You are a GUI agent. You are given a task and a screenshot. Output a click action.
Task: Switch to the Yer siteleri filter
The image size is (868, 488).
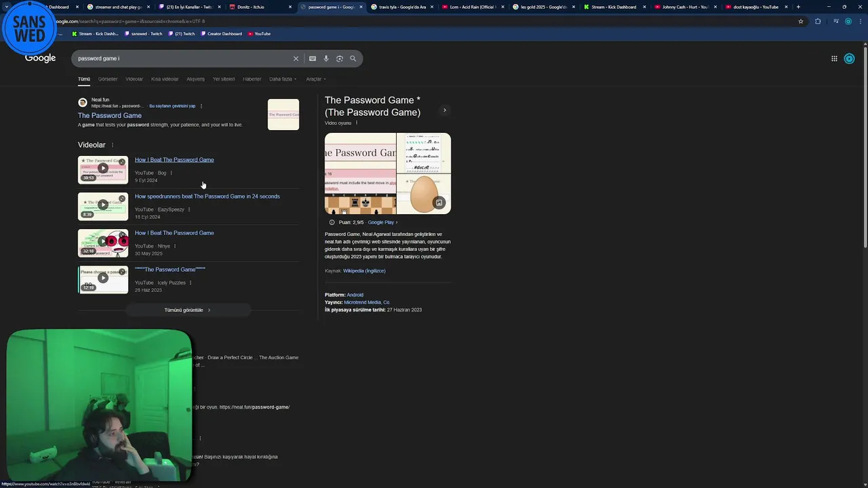(x=224, y=79)
